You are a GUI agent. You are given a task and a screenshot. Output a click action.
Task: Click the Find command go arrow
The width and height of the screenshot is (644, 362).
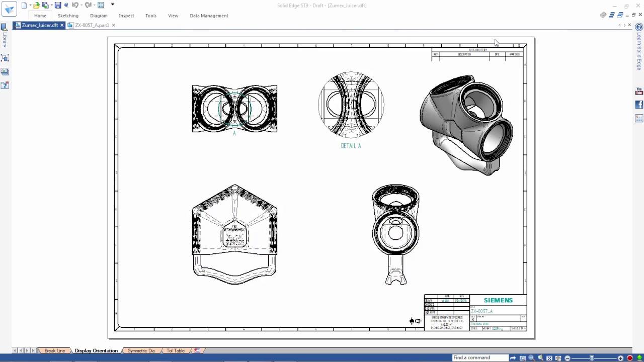click(x=513, y=358)
